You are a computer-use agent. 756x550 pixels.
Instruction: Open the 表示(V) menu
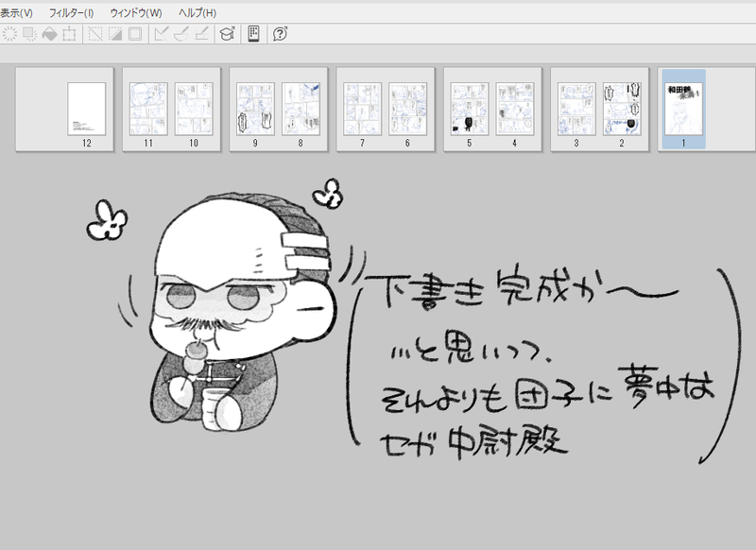coord(16,13)
